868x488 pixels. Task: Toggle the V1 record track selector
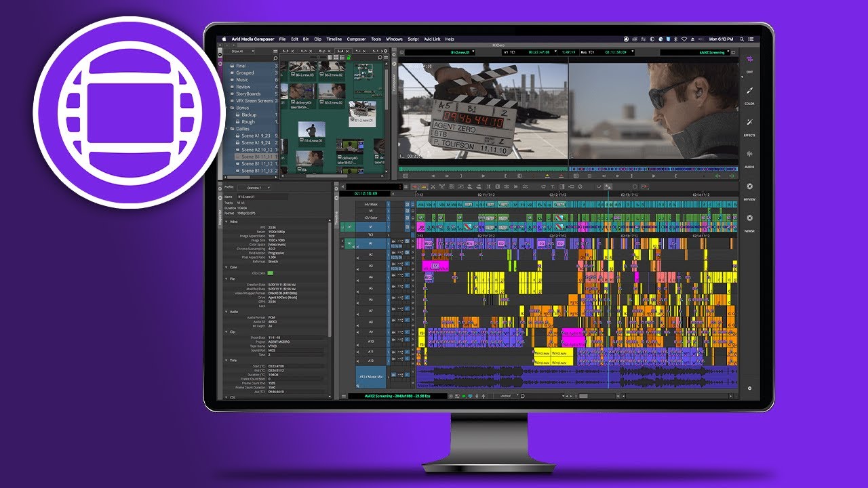click(x=370, y=227)
